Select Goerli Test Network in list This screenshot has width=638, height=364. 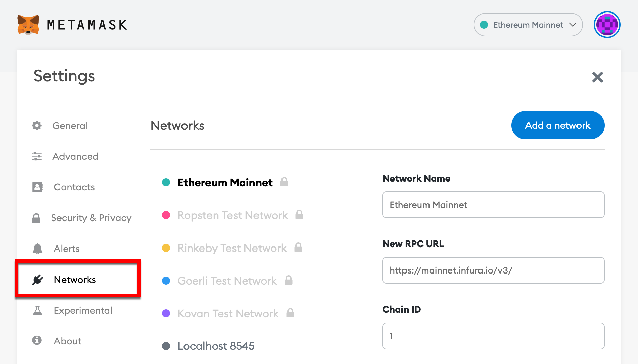point(227,281)
